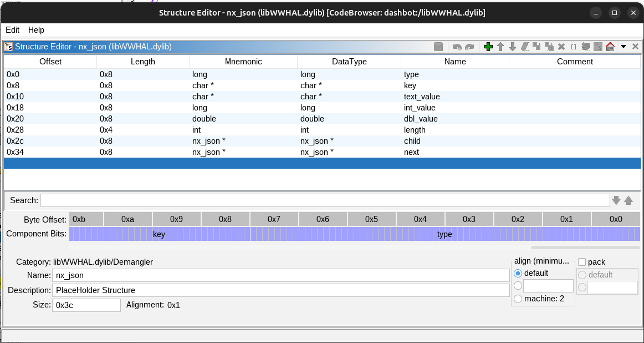Click the delete component X icon
The image size is (644, 343).
click(561, 47)
